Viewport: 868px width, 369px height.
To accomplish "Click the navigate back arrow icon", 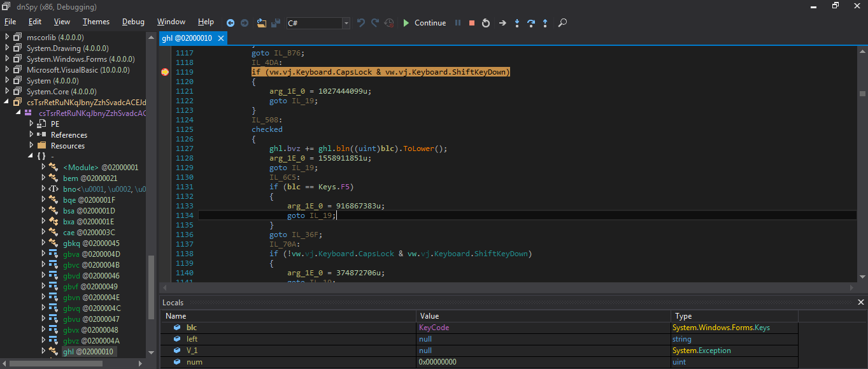I will click(231, 23).
